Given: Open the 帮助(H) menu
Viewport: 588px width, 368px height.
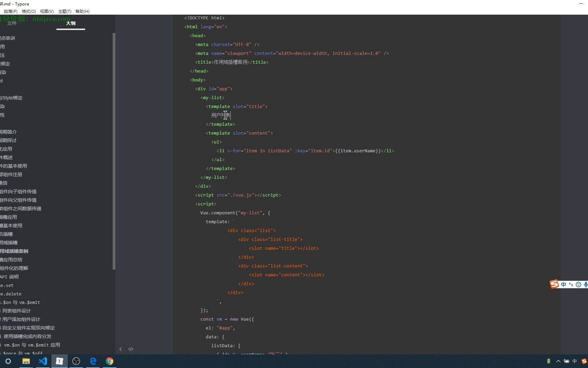Looking at the screenshot, I should (82, 11).
